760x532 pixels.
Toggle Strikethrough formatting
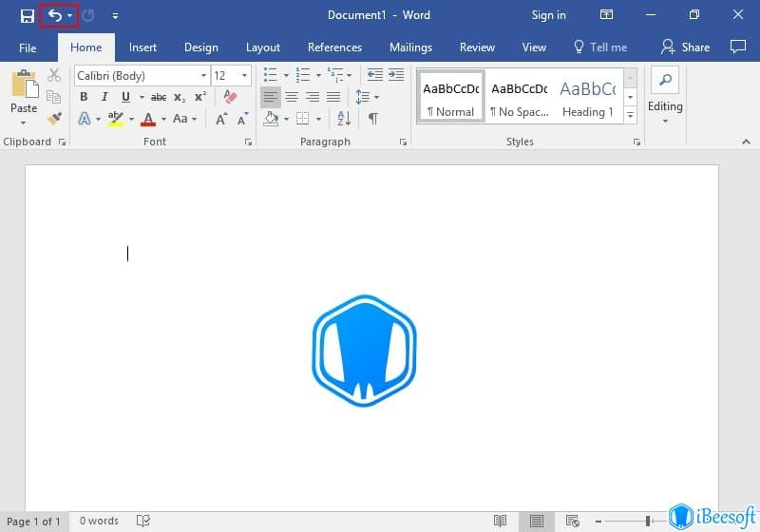coord(159,98)
